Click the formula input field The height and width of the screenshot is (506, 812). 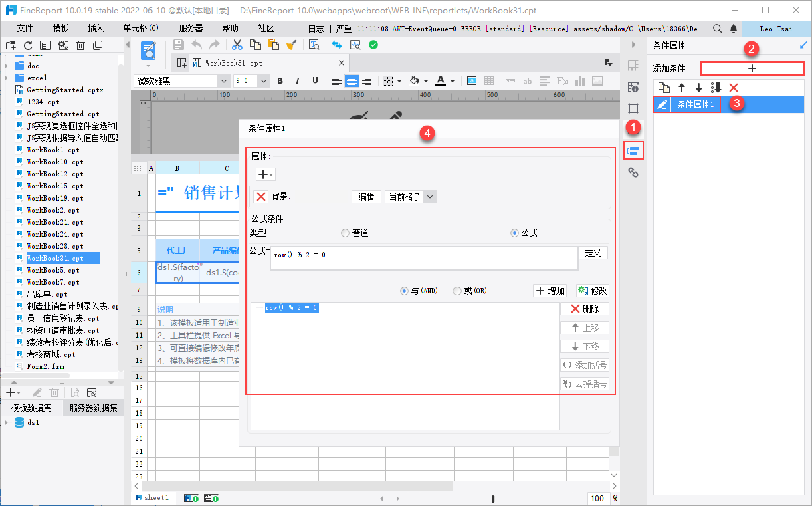pos(424,258)
